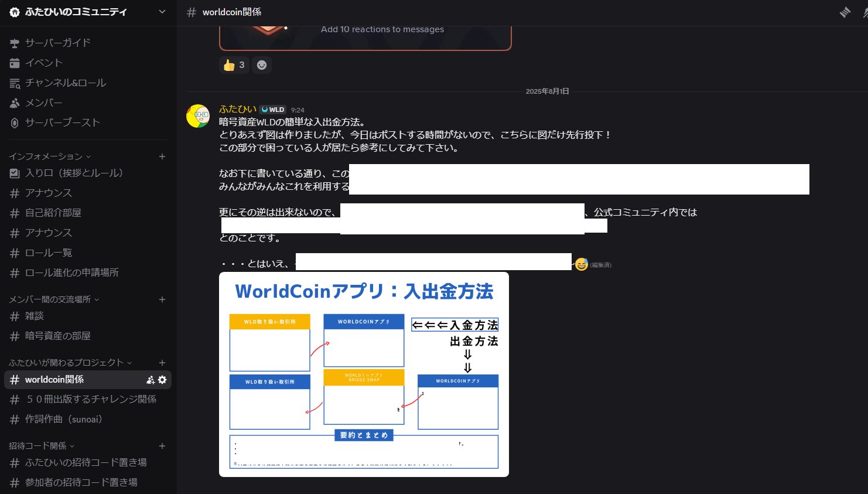Add a channel to インフォメーション category

coord(162,156)
